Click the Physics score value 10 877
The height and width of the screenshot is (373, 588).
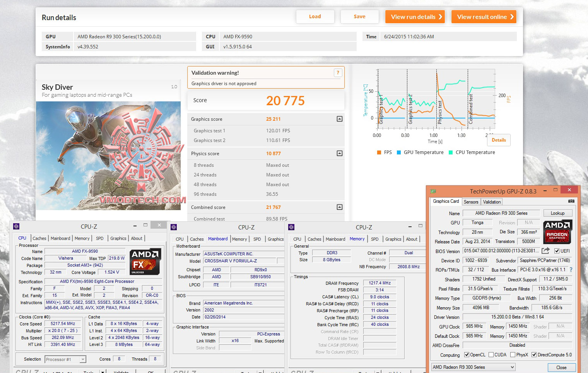tap(273, 154)
